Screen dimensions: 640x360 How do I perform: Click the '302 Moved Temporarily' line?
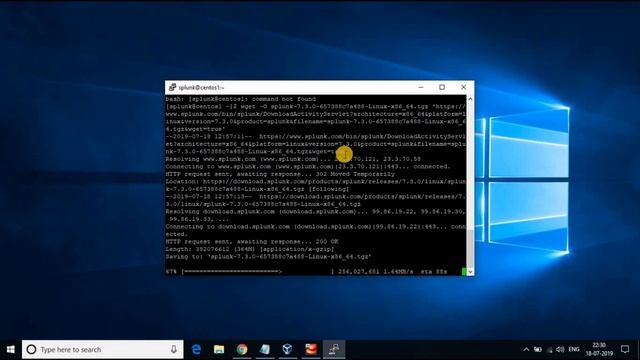point(280,174)
